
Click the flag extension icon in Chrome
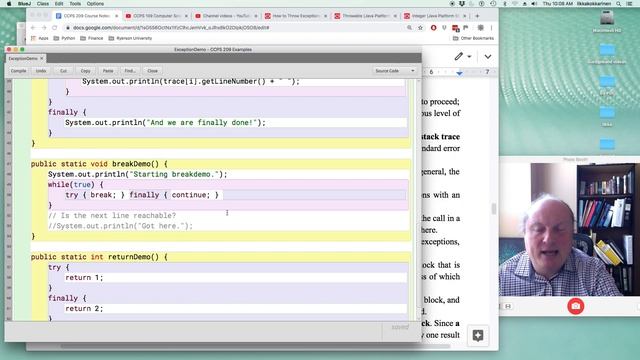[466, 28]
